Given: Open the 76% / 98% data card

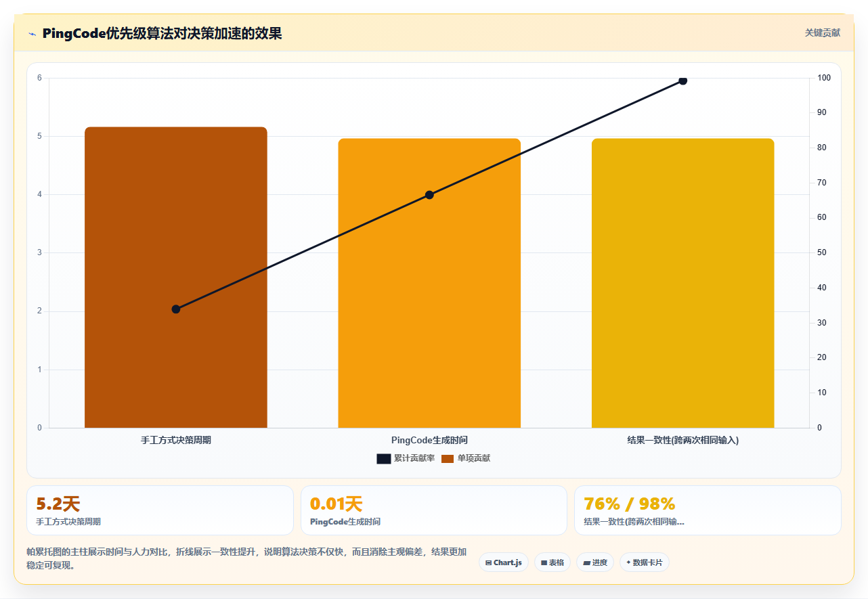Looking at the screenshot, I should tap(708, 510).
